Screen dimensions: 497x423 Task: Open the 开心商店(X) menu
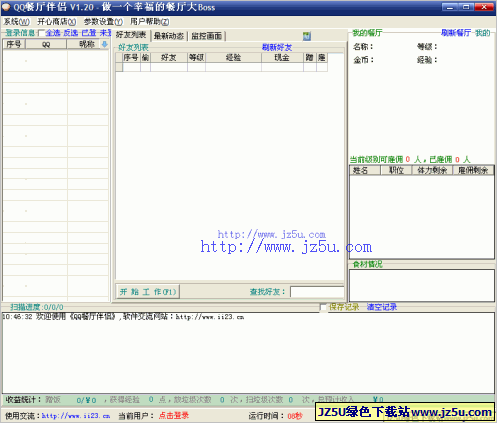(x=57, y=22)
